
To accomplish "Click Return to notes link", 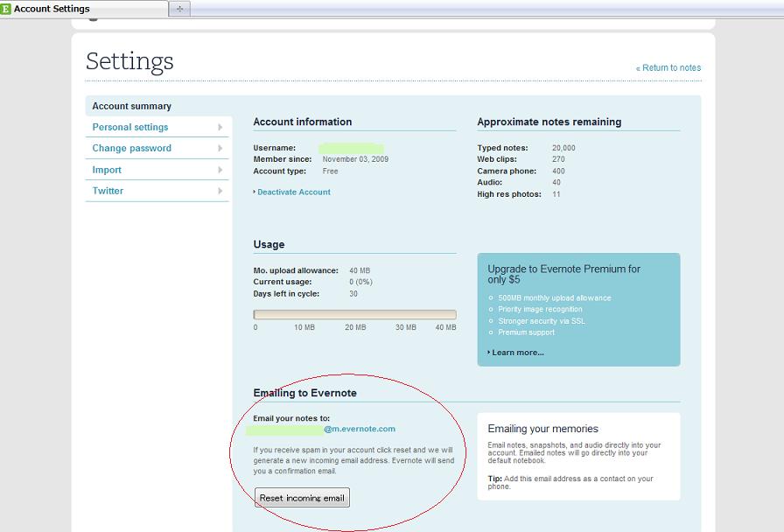I will click(x=668, y=67).
